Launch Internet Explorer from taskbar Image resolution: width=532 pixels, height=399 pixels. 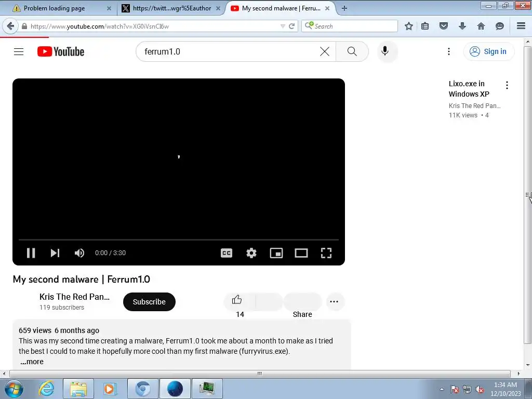(46, 389)
